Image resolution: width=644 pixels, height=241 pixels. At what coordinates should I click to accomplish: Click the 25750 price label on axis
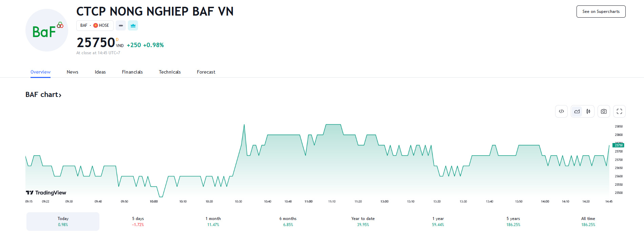point(618,145)
